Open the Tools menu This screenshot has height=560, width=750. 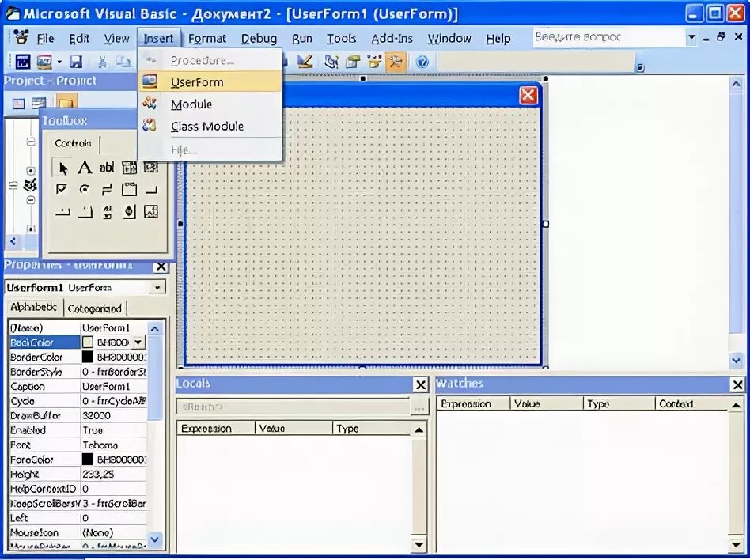pos(341,38)
